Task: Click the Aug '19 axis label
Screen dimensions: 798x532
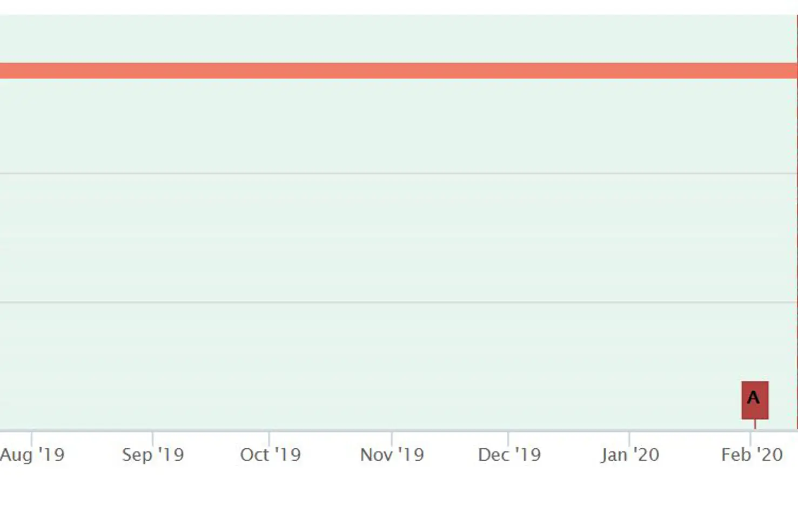Action: [x=32, y=455]
